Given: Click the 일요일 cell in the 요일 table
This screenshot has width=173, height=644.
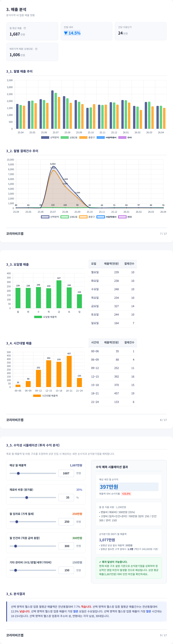Looking at the screenshot, I should click(x=95, y=323).
